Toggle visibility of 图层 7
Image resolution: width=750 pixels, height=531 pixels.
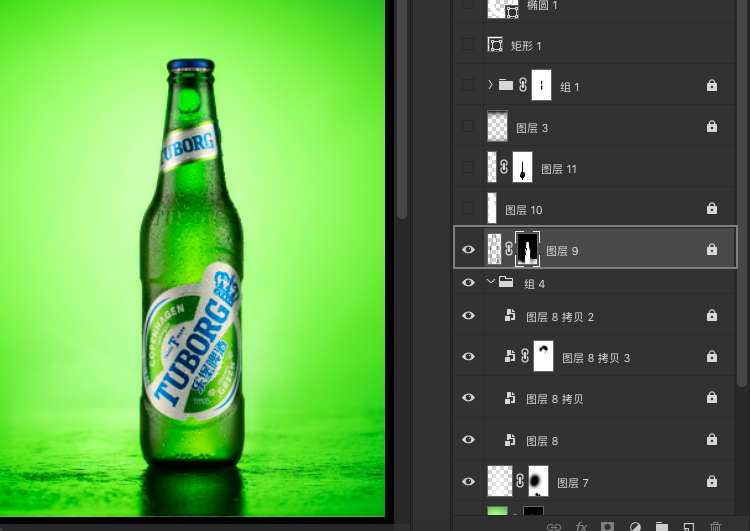point(468,481)
